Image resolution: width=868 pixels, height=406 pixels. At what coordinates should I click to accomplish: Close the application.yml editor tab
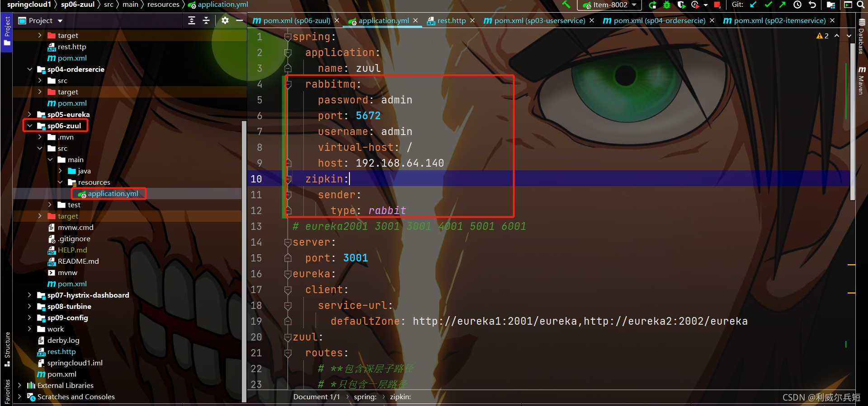pyautogui.click(x=415, y=20)
